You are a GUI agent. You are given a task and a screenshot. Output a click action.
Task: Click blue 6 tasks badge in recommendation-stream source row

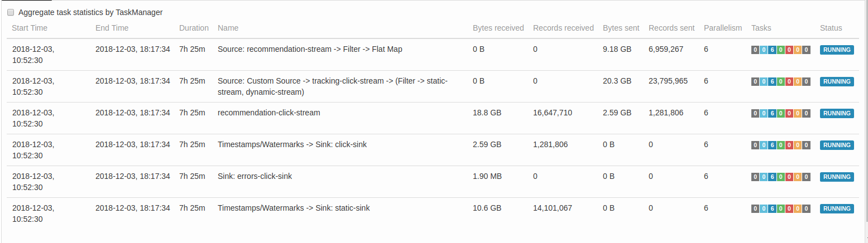(x=773, y=50)
